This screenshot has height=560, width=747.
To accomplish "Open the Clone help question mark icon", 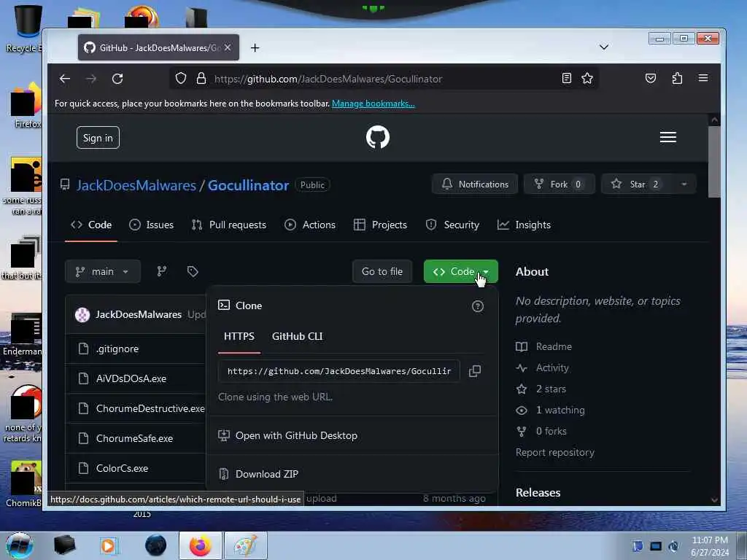I will point(477,306).
